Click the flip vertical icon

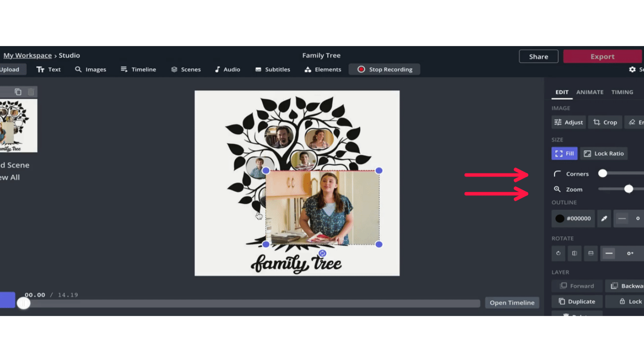591,253
